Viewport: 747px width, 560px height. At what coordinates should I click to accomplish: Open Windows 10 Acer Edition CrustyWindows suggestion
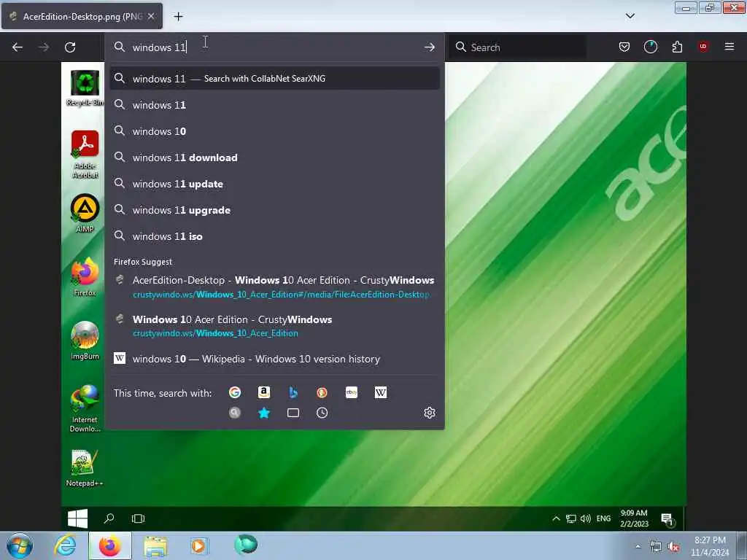pos(274,326)
